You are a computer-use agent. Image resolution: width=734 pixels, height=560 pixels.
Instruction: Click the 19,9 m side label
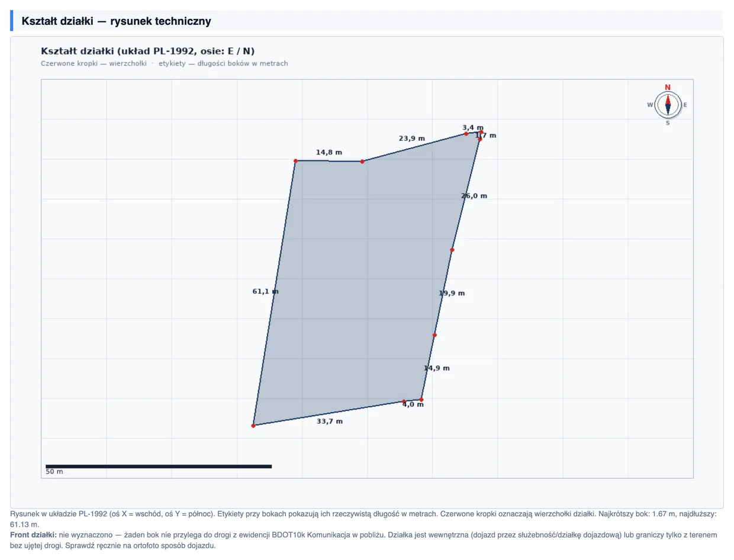pyautogui.click(x=452, y=293)
